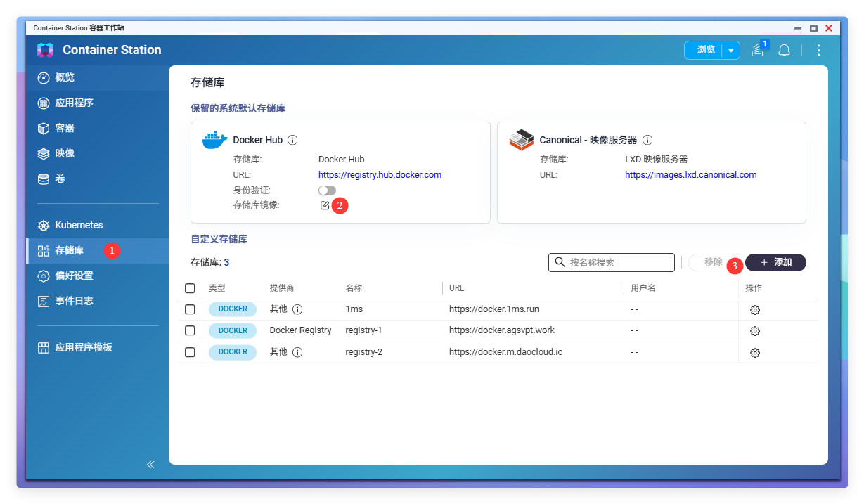Viewport: 864px width, 504px height.
Task: Select the registry-2 row checkbox
Action: (190, 352)
